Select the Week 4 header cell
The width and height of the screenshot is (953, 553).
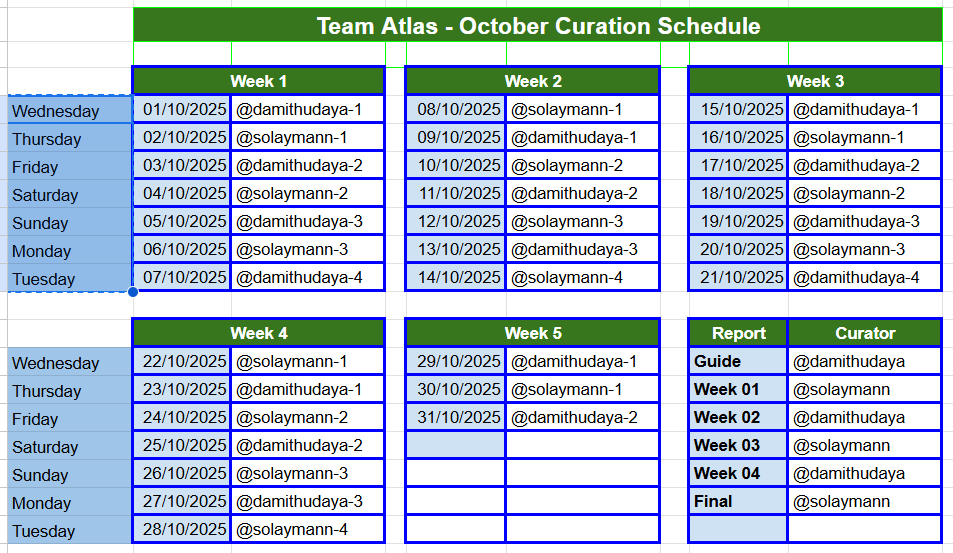tap(258, 333)
